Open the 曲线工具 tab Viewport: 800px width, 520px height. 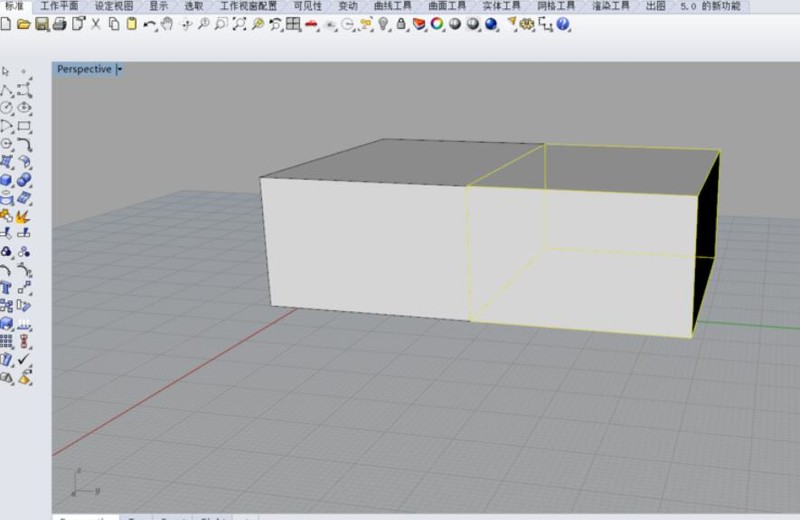tap(392, 6)
